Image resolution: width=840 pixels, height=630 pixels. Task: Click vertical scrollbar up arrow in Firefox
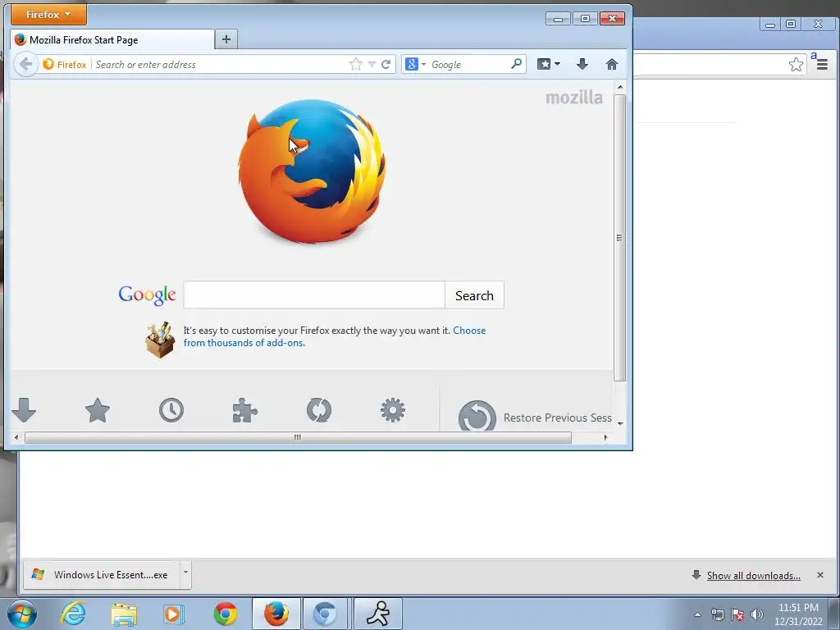tap(620, 87)
